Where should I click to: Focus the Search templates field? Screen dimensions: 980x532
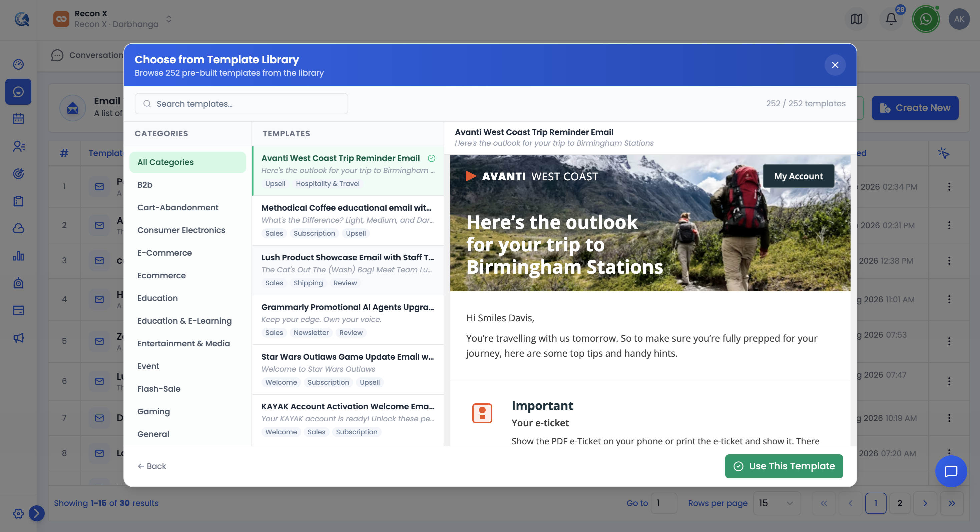tap(241, 104)
